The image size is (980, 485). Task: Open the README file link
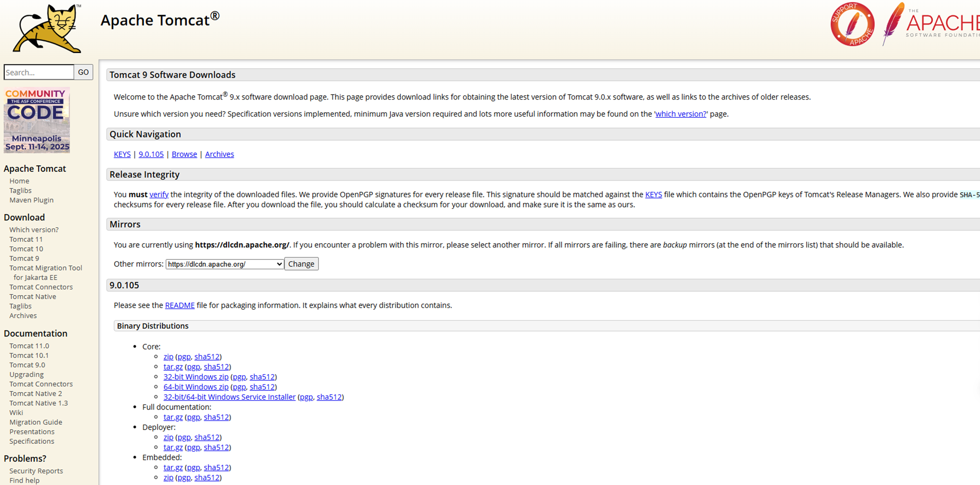180,305
